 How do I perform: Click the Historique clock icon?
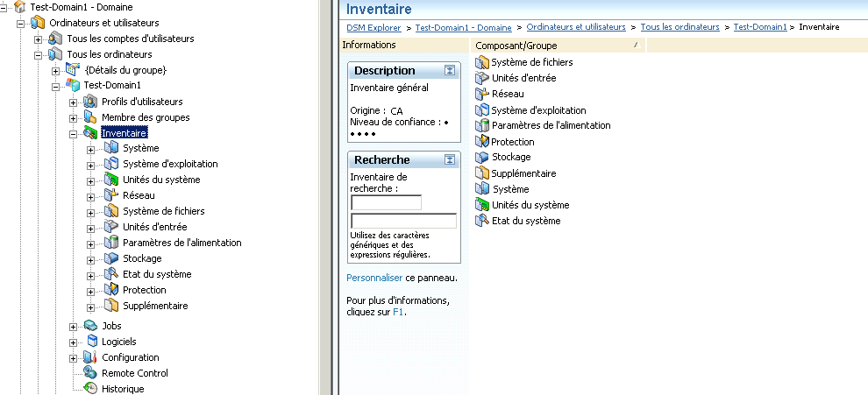90,388
